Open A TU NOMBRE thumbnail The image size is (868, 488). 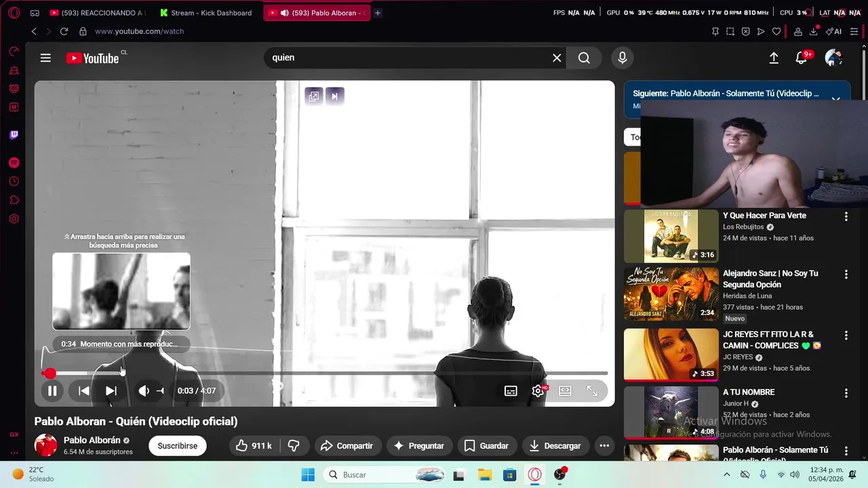click(x=671, y=413)
